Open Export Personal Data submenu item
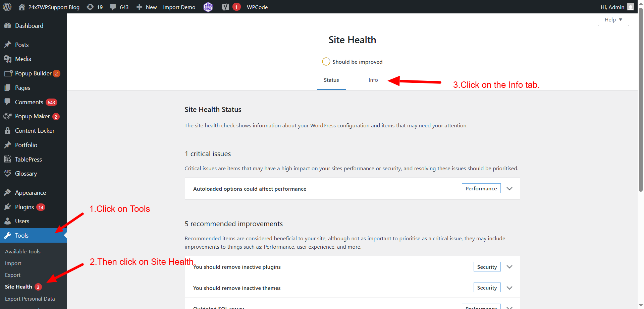The image size is (644, 309). [x=30, y=299]
